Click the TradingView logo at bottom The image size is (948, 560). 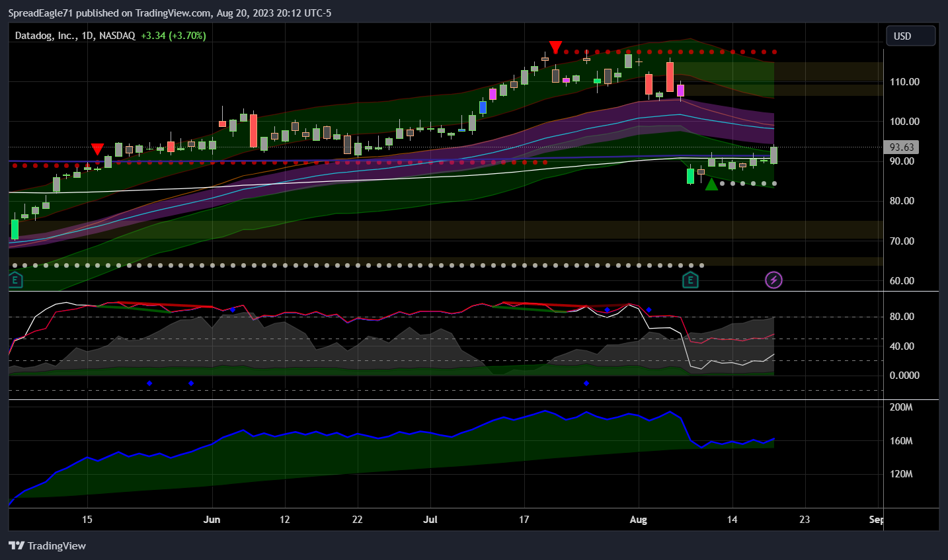click(47, 545)
